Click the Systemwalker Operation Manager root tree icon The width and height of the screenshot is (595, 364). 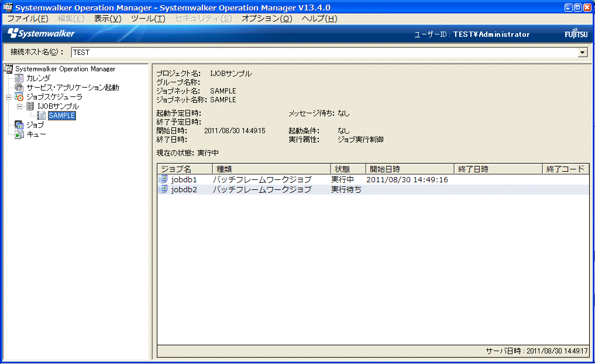tap(8, 69)
